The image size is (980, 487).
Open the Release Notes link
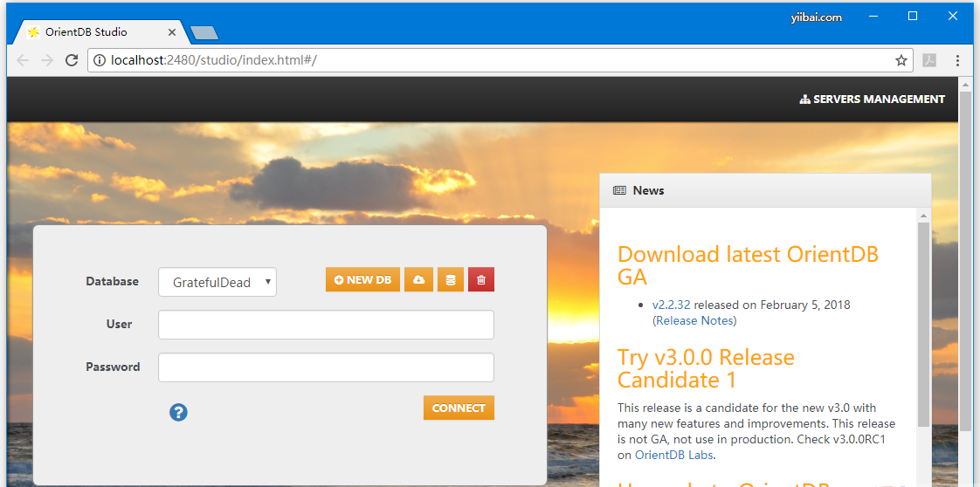[694, 320]
